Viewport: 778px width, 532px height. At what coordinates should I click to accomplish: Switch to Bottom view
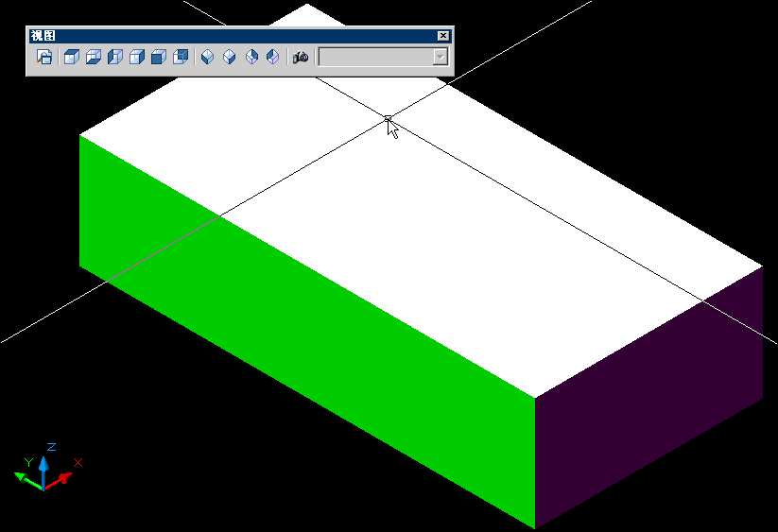[94, 57]
